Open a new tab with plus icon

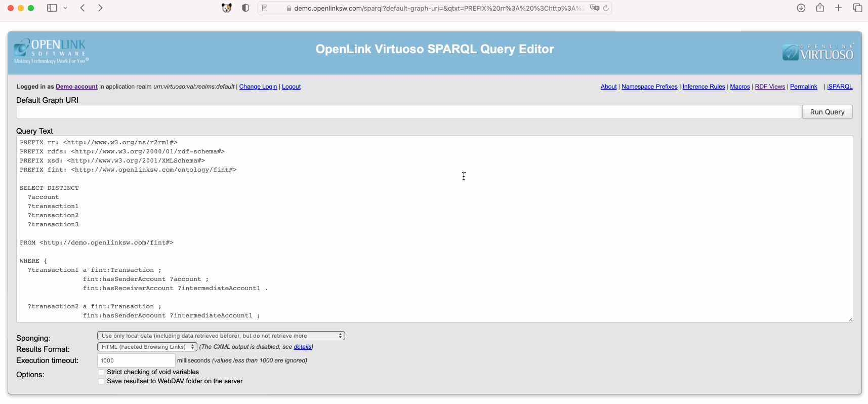tap(839, 8)
